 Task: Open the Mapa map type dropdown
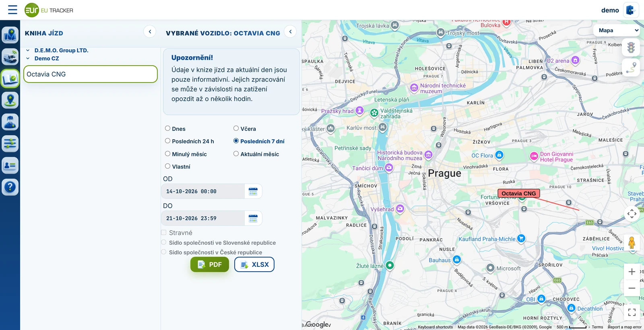coord(617,30)
